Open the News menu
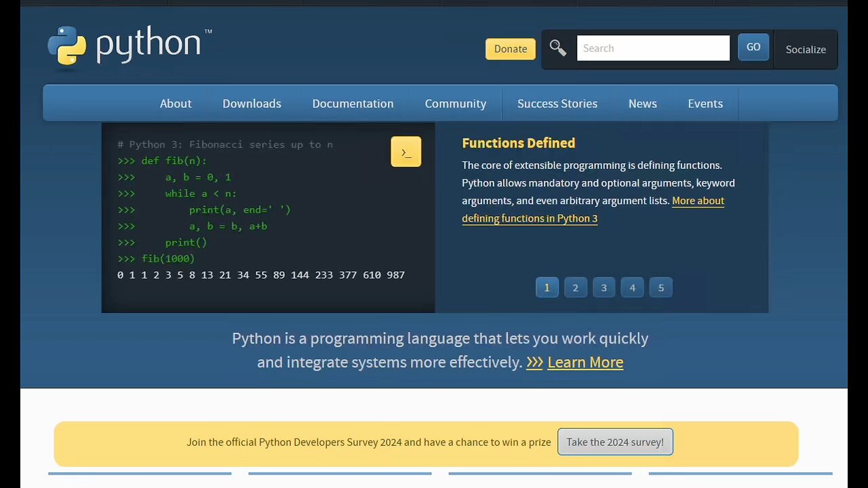The width and height of the screenshot is (868, 488). pos(643,104)
